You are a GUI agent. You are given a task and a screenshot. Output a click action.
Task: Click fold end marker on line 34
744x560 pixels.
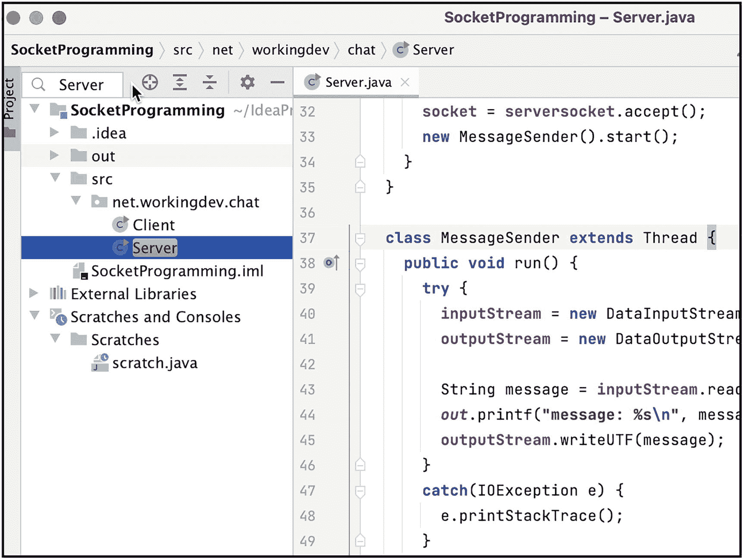tap(360, 162)
